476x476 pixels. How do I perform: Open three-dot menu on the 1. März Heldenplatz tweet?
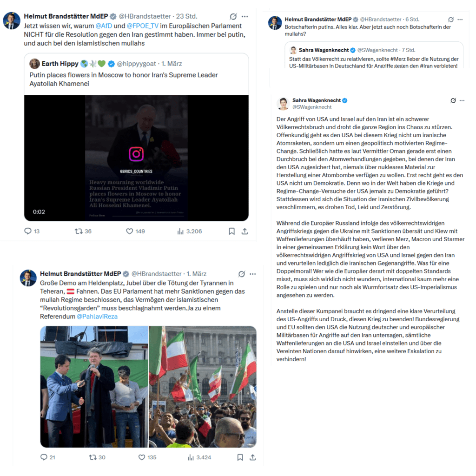pos(253,274)
